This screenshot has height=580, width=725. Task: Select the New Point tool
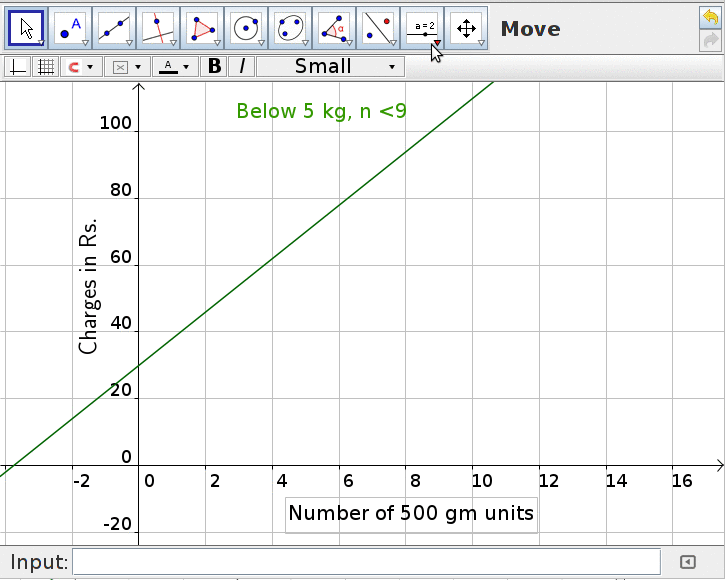[70, 28]
